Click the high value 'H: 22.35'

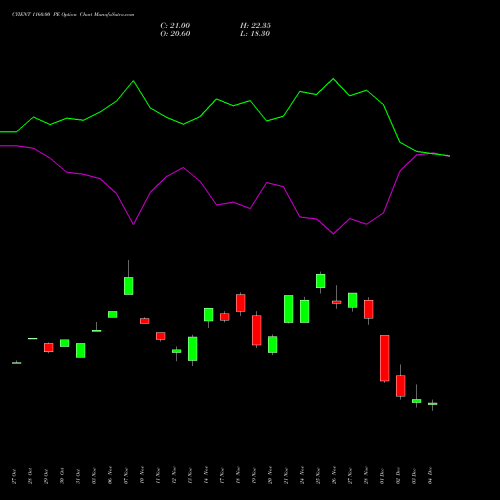tap(255, 26)
